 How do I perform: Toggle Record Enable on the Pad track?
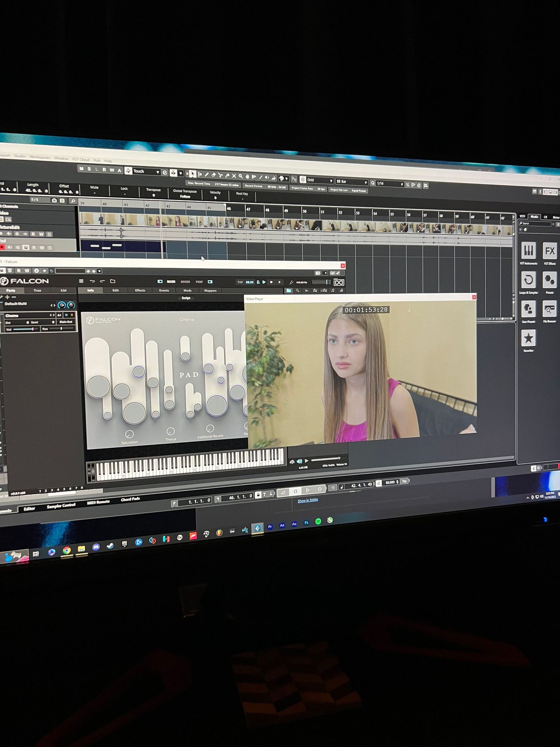point(3,247)
